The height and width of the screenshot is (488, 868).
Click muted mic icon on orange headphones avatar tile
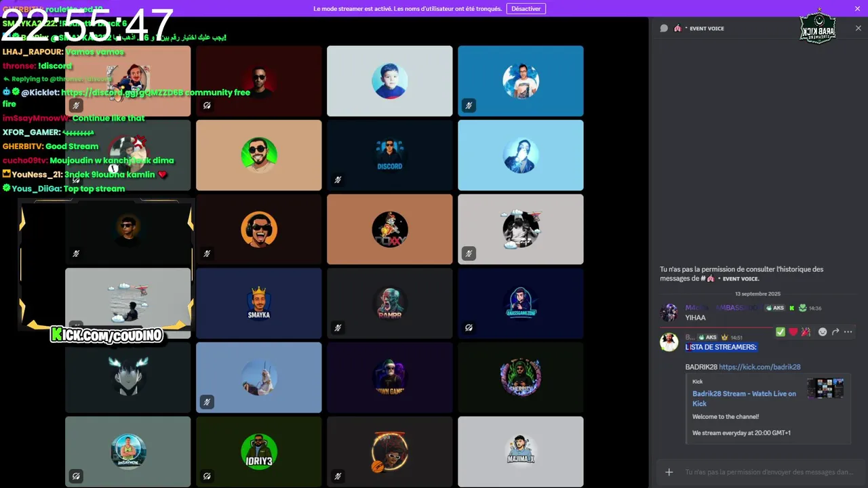[x=207, y=253]
